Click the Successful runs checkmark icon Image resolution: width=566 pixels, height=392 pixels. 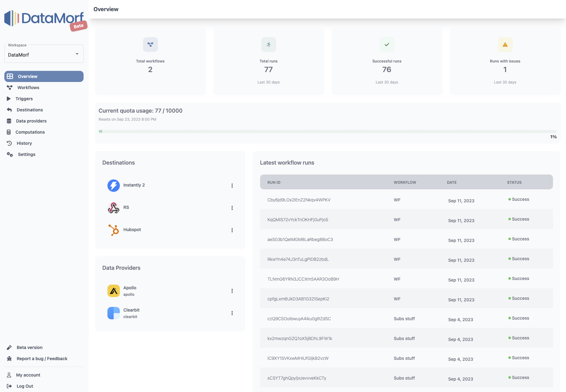(387, 45)
